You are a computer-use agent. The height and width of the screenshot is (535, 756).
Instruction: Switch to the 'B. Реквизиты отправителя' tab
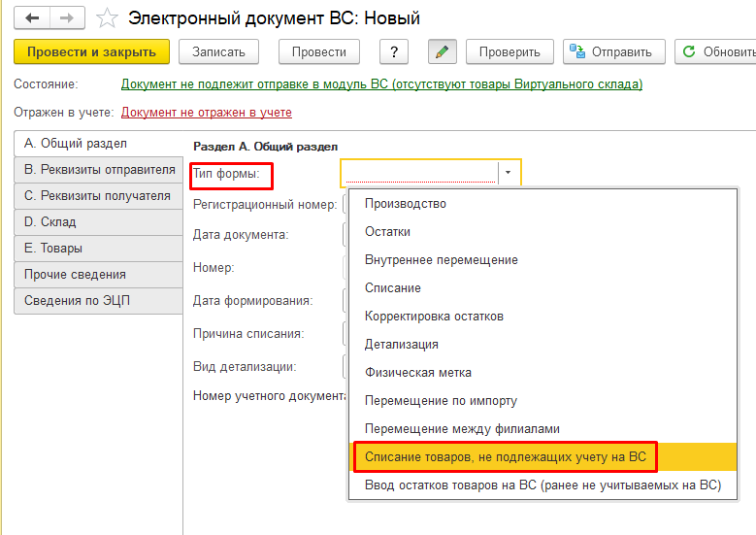coord(99,169)
